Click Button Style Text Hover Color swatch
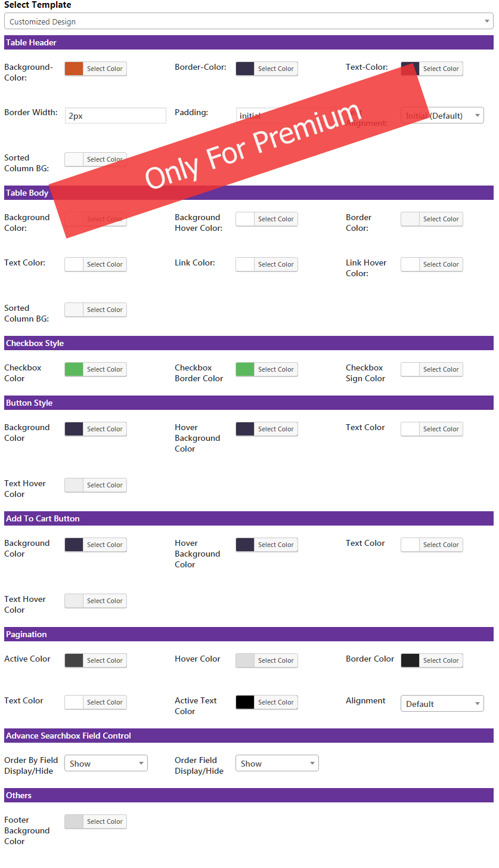This screenshot has height=868, width=499. tap(74, 485)
